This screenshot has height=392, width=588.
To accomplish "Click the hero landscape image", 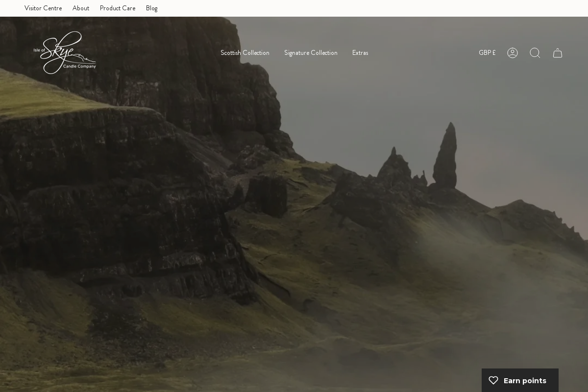I will 294,220.
